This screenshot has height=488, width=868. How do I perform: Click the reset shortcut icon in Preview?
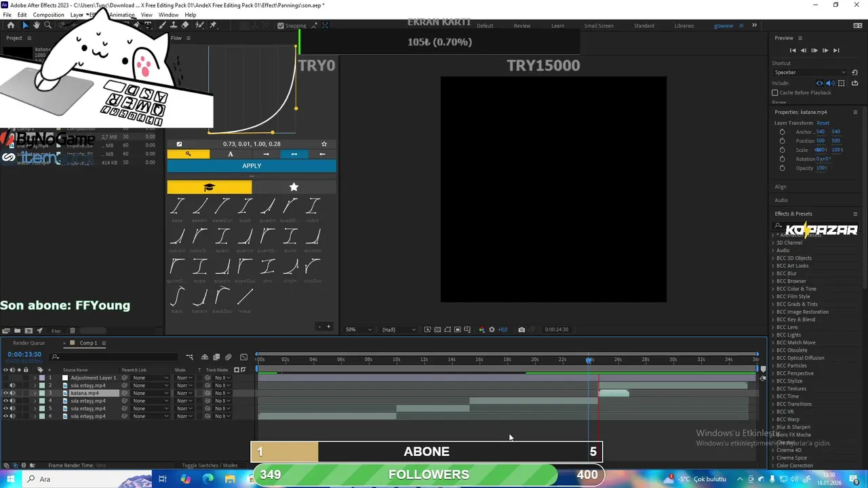pyautogui.click(x=855, y=73)
